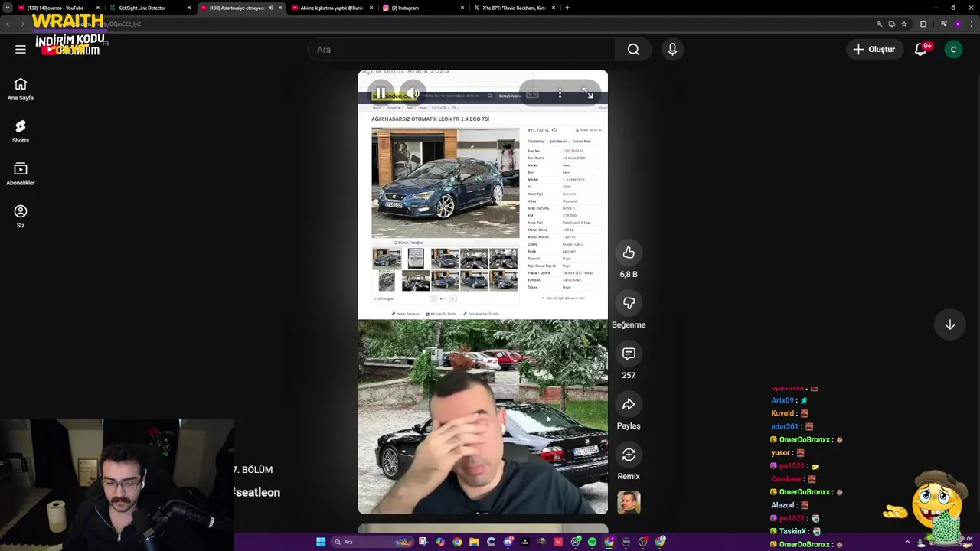Switch to Abime kışkırtma yaptık tab
Image resolution: width=980 pixels, height=551 pixels.
tap(332, 8)
